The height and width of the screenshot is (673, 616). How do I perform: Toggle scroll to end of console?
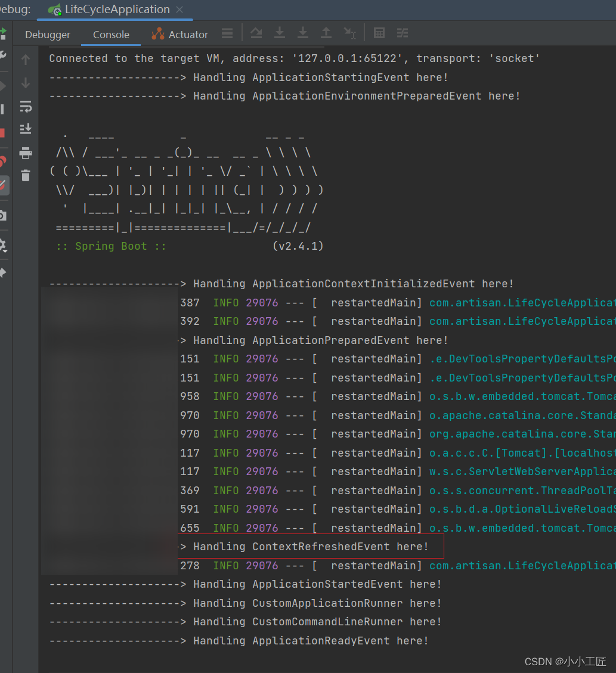click(x=26, y=129)
